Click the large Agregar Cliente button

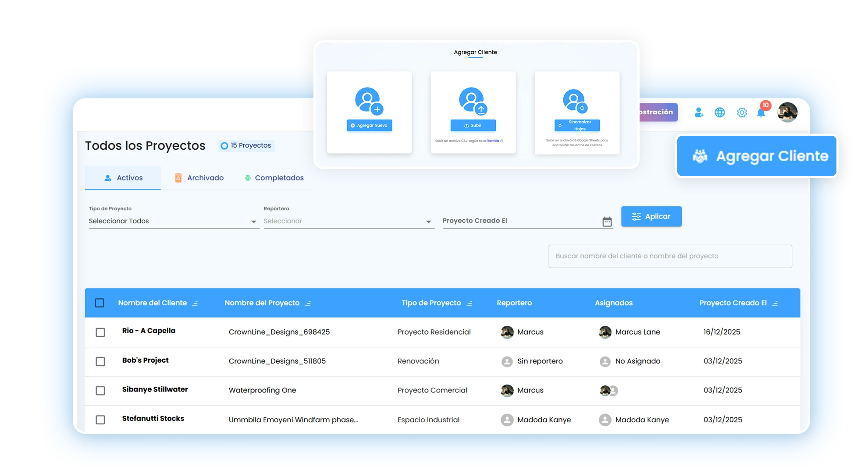click(x=757, y=156)
